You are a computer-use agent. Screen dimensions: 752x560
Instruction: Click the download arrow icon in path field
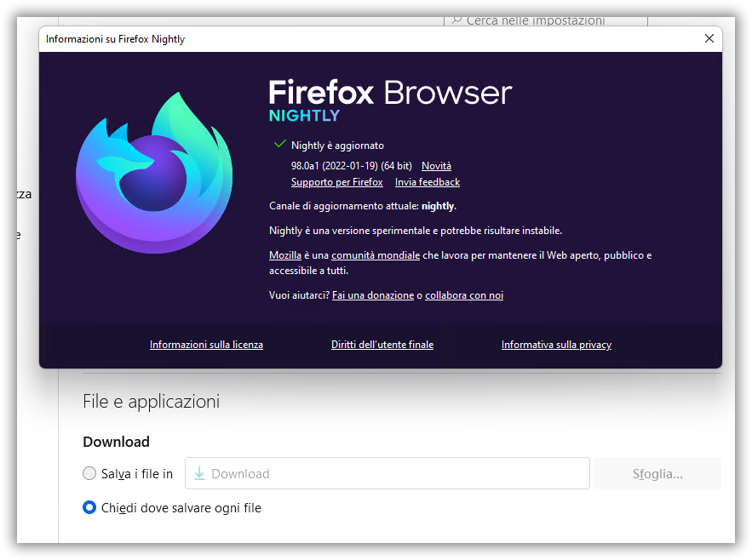click(x=199, y=474)
